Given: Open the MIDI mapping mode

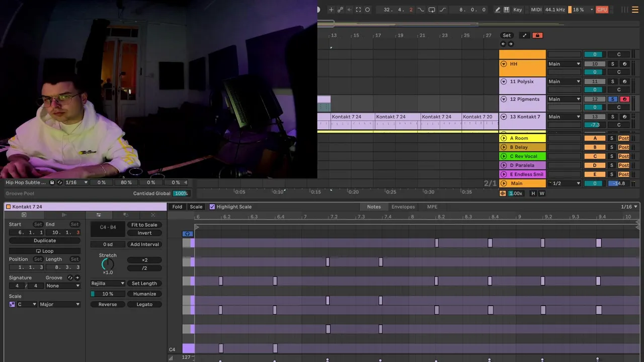Looking at the screenshot, I should 536,10.
